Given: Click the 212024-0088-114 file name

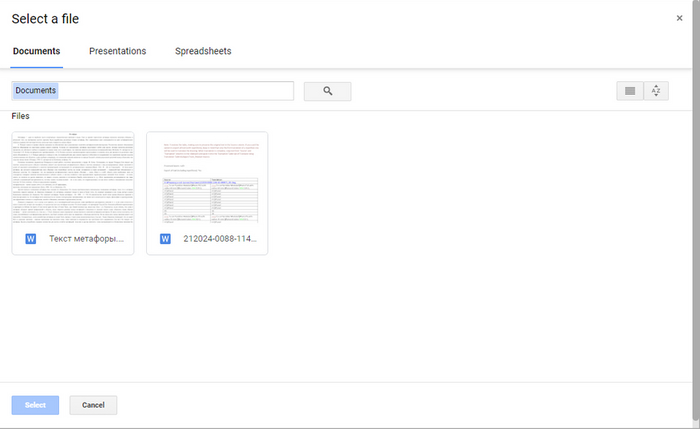Looking at the screenshot, I should point(220,239).
